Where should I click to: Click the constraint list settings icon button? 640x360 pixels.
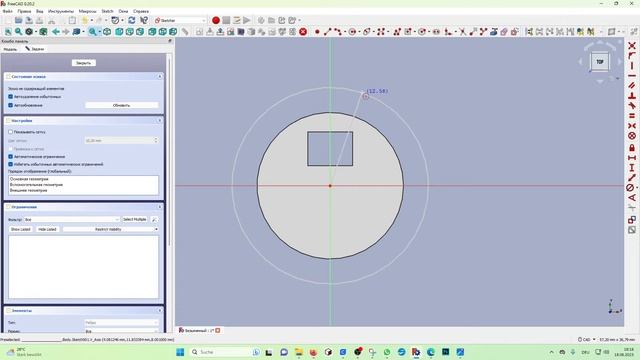[154, 220]
